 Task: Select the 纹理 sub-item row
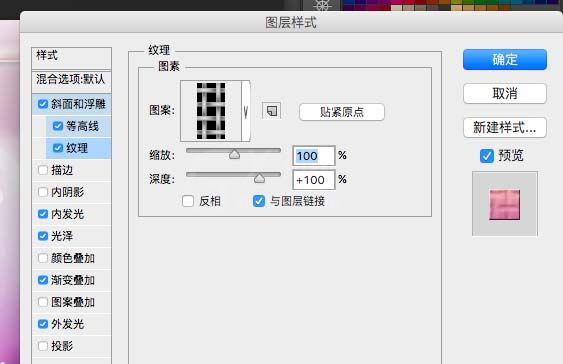tap(78, 148)
